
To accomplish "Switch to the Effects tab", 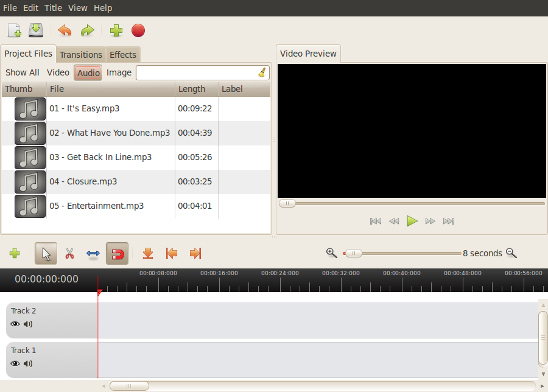I will click(x=122, y=54).
